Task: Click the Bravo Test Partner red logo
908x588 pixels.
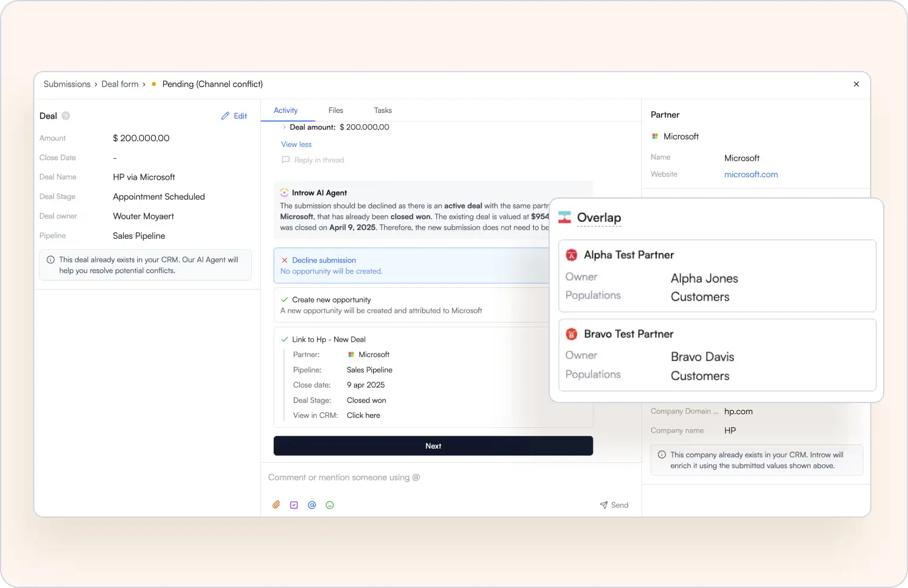Action: click(572, 334)
